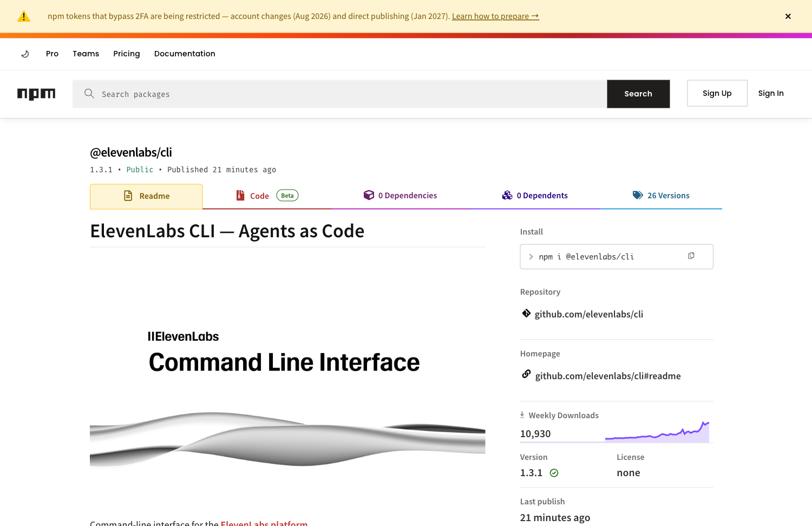The image size is (812, 526).
Task: Click the npm i @elevenlabs/cli install text
Action: [x=586, y=257]
